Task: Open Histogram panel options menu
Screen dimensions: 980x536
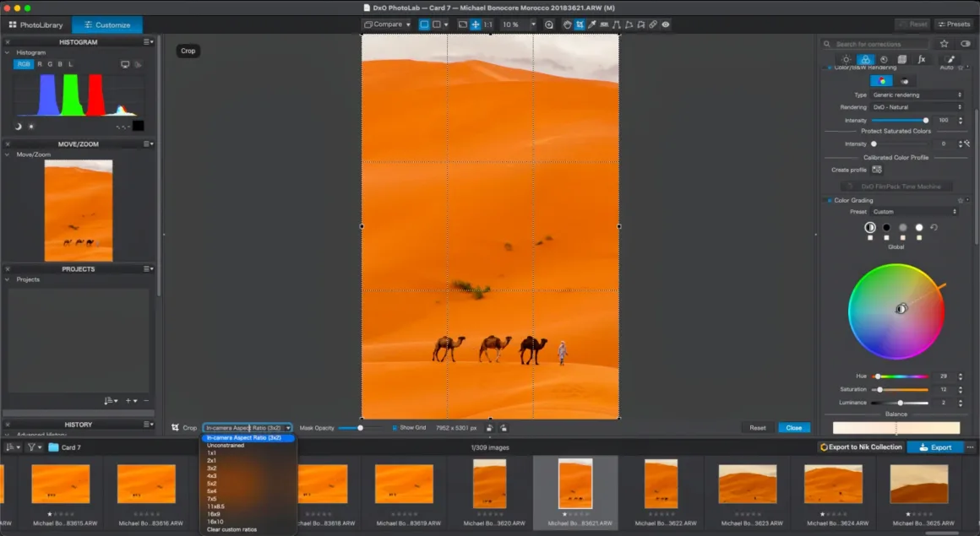Action: pos(148,42)
